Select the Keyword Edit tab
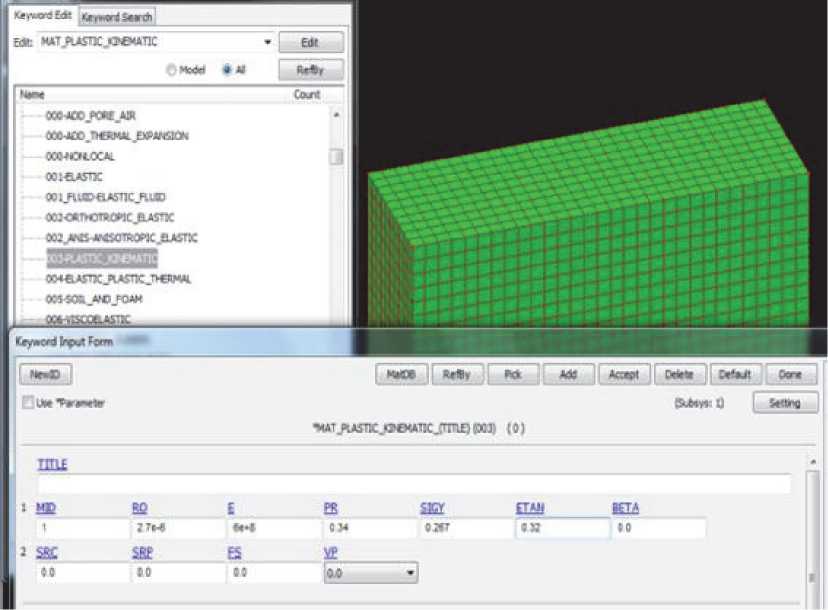828x610 pixels. pyautogui.click(x=40, y=17)
